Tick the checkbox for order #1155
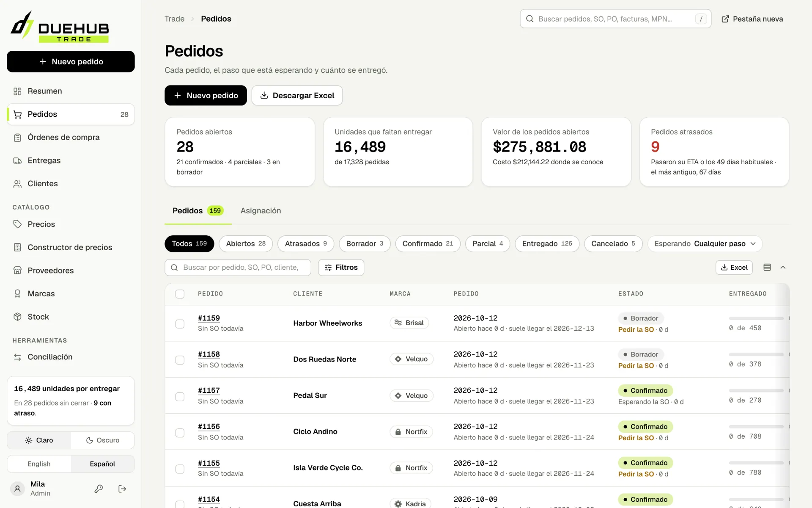 tap(180, 469)
